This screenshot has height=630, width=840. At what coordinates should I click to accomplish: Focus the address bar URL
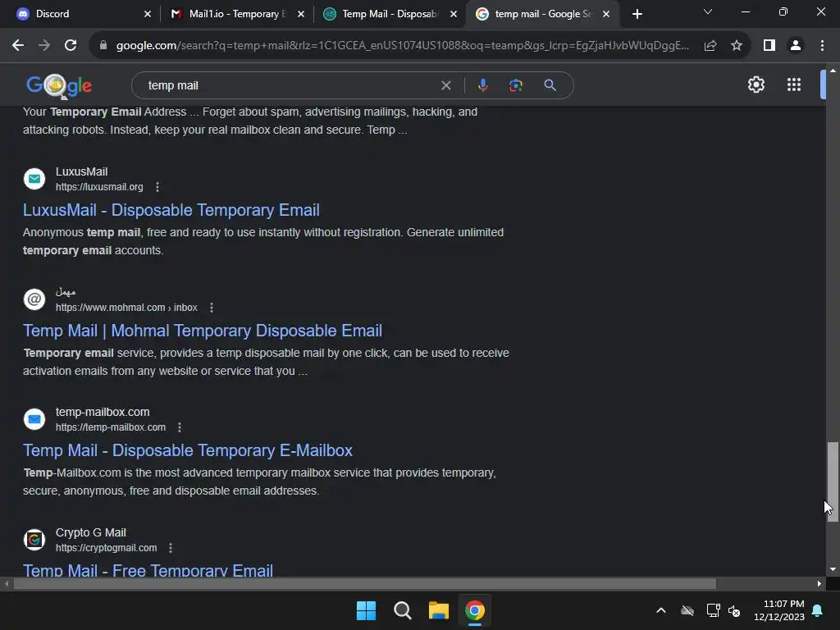[402, 46]
